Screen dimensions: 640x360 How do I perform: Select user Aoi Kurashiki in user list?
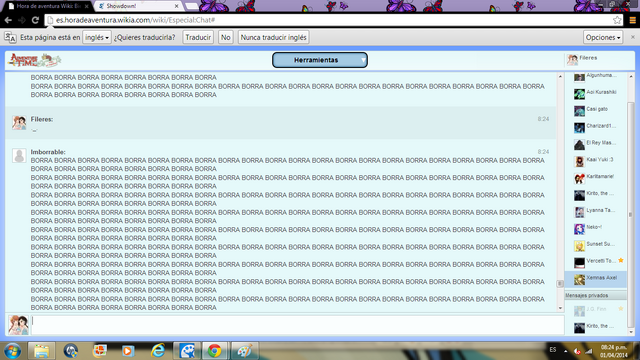coord(596,93)
